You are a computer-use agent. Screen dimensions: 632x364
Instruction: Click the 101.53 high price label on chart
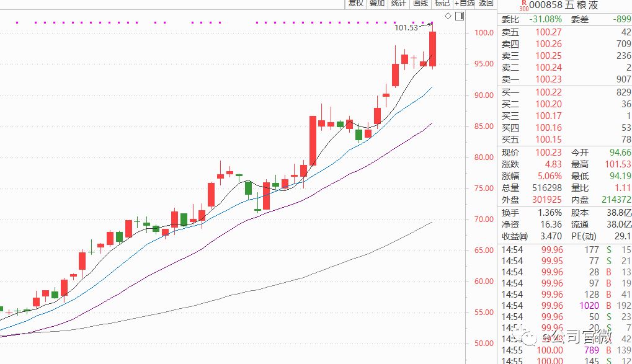pyautogui.click(x=406, y=28)
